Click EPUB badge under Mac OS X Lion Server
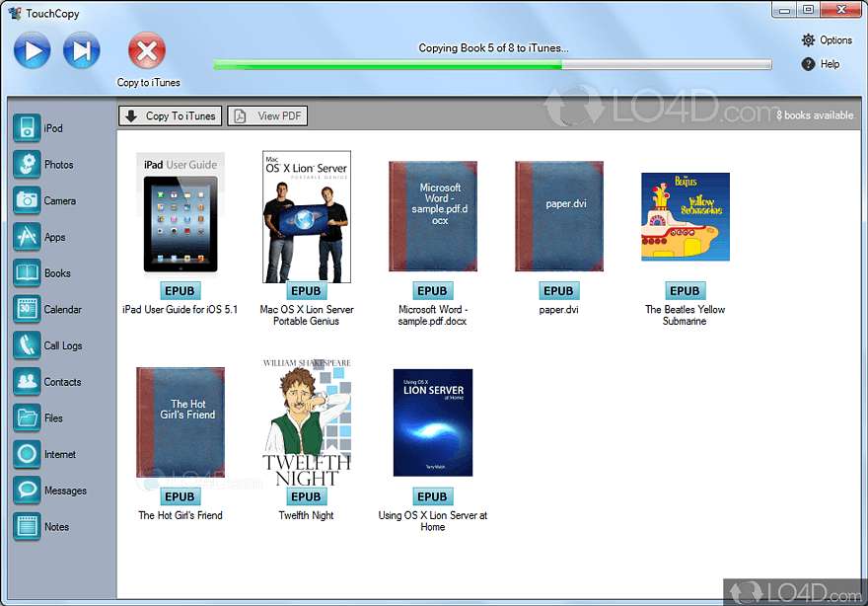 tap(306, 291)
